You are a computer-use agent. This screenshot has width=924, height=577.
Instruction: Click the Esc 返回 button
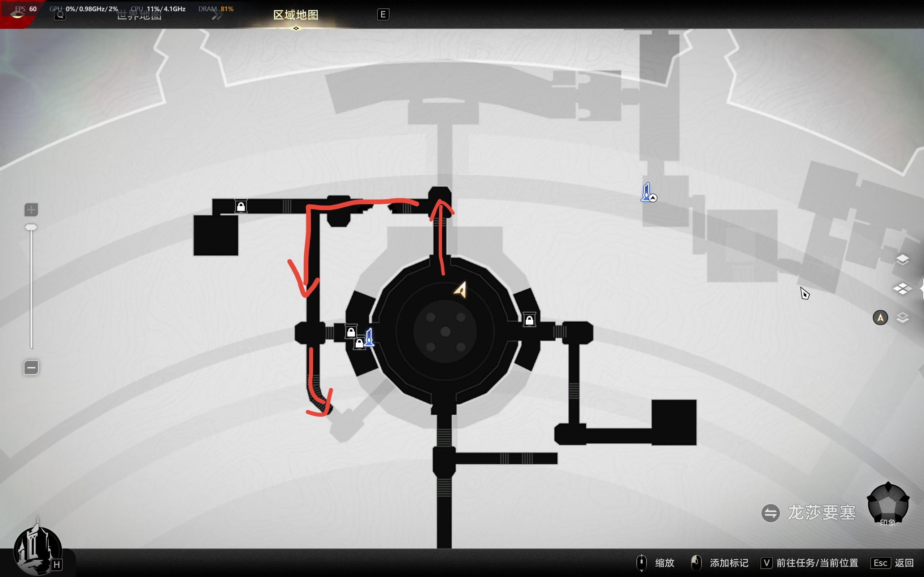tap(892, 563)
